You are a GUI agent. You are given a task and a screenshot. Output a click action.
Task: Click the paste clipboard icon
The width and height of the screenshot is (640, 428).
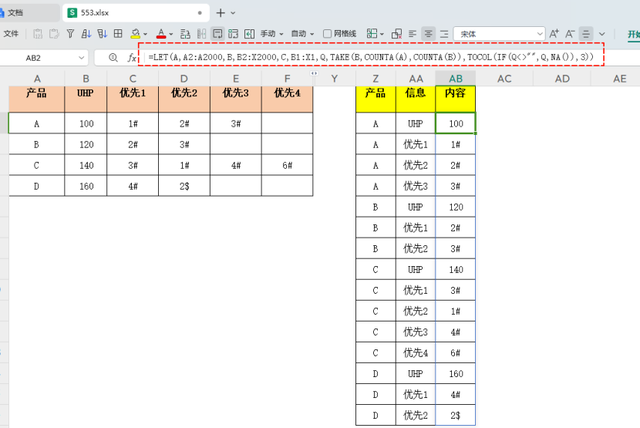tap(53, 34)
